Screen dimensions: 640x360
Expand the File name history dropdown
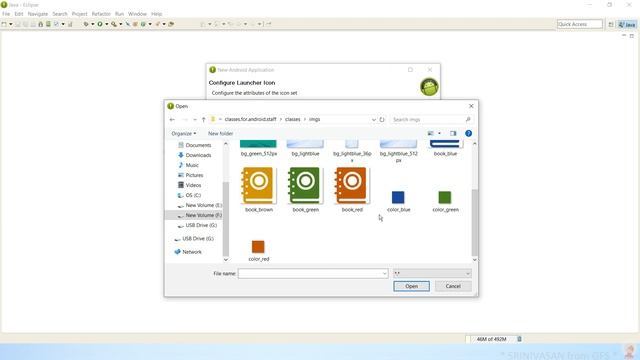tap(384, 273)
